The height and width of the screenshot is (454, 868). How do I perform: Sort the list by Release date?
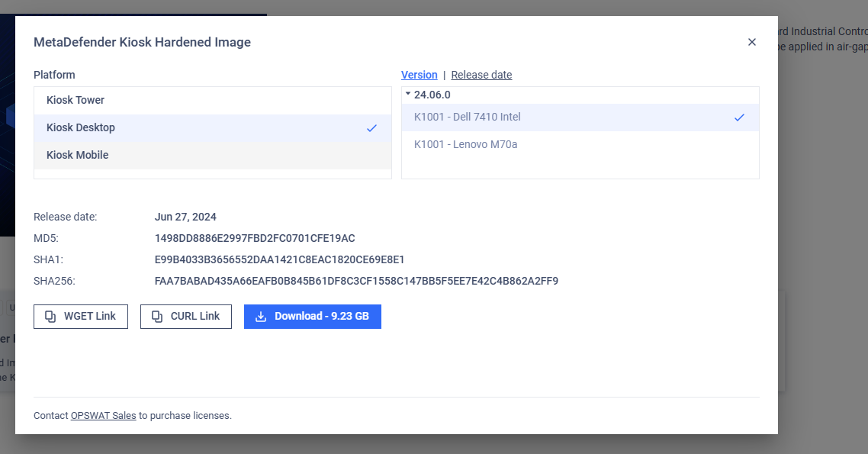481,75
